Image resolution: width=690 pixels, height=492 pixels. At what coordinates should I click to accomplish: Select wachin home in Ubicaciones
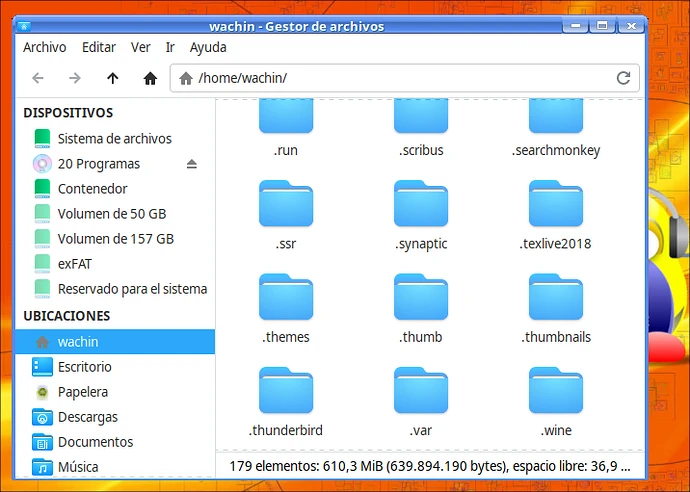(114, 341)
